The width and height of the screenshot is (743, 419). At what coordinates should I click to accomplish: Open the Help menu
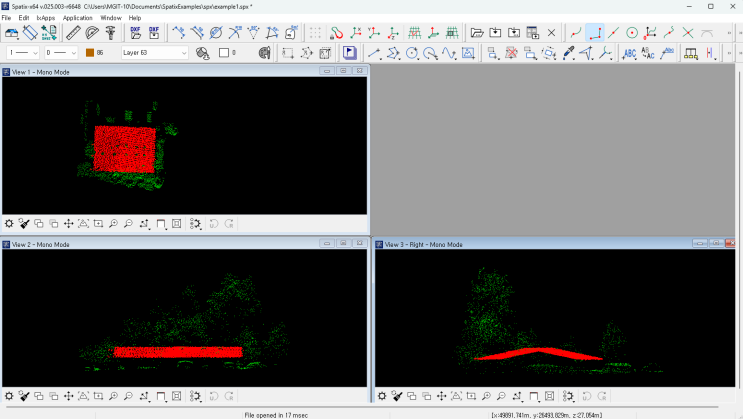point(135,18)
